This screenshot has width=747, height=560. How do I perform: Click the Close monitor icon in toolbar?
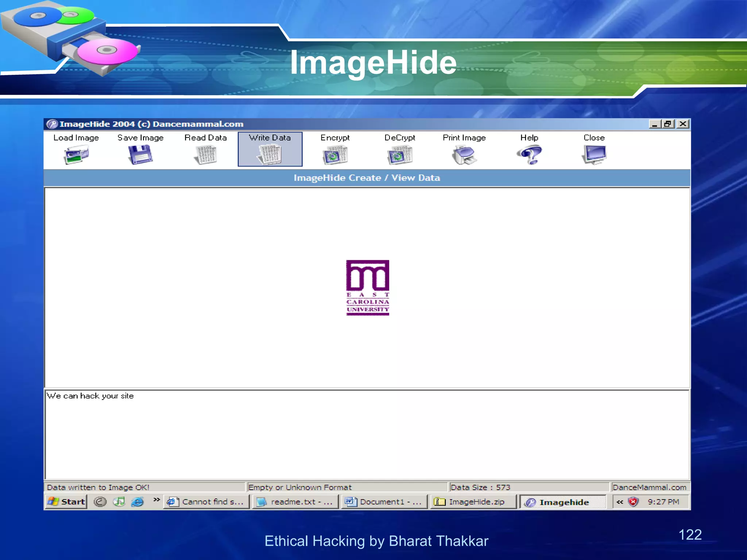594,155
